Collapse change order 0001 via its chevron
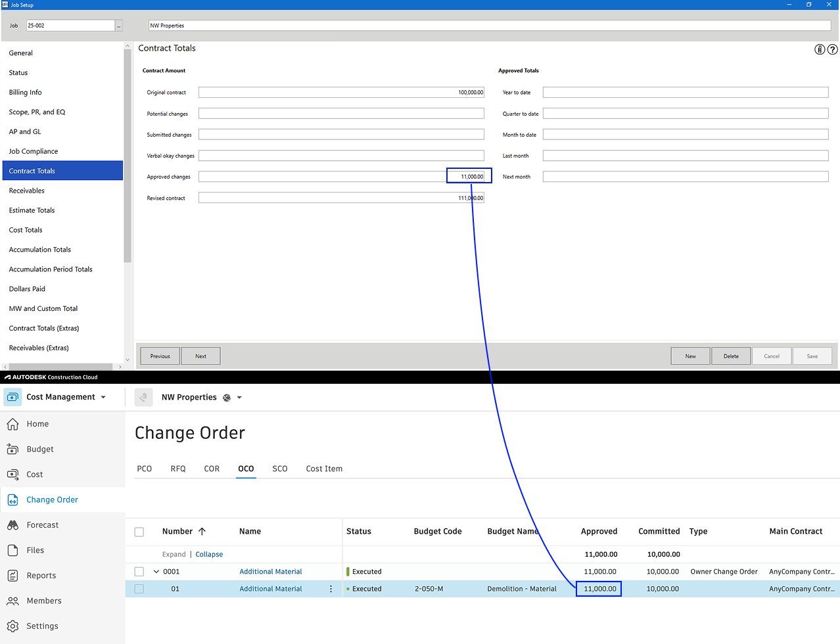Viewport: 840px width, 644px height. (156, 571)
